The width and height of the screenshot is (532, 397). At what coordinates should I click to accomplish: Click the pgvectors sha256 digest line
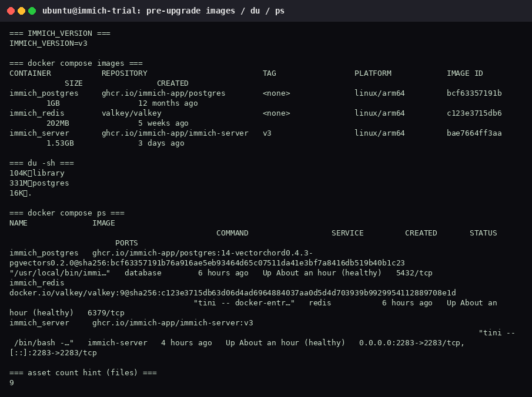point(207,263)
